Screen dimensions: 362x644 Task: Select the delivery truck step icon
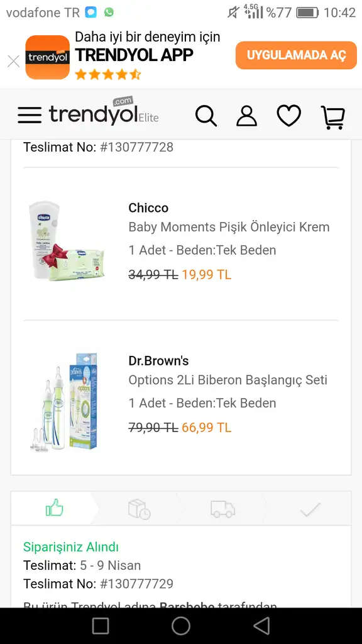point(223,509)
